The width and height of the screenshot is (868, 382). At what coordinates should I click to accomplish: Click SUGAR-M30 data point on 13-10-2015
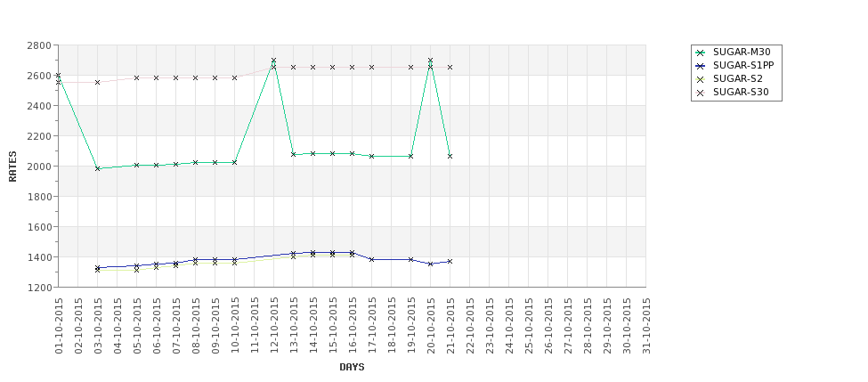294,154
